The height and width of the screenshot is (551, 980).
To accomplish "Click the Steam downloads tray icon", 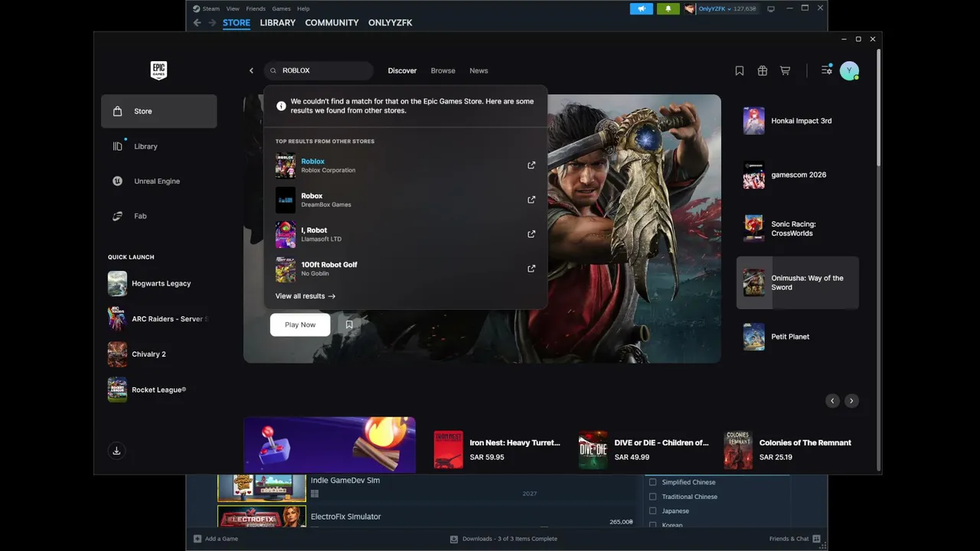I will [x=454, y=539].
